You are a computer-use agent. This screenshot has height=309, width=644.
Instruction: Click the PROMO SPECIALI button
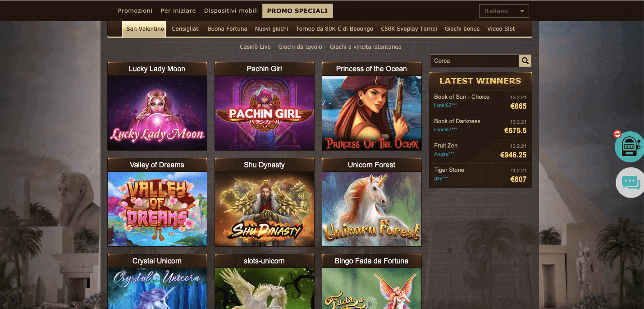pos(297,10)
